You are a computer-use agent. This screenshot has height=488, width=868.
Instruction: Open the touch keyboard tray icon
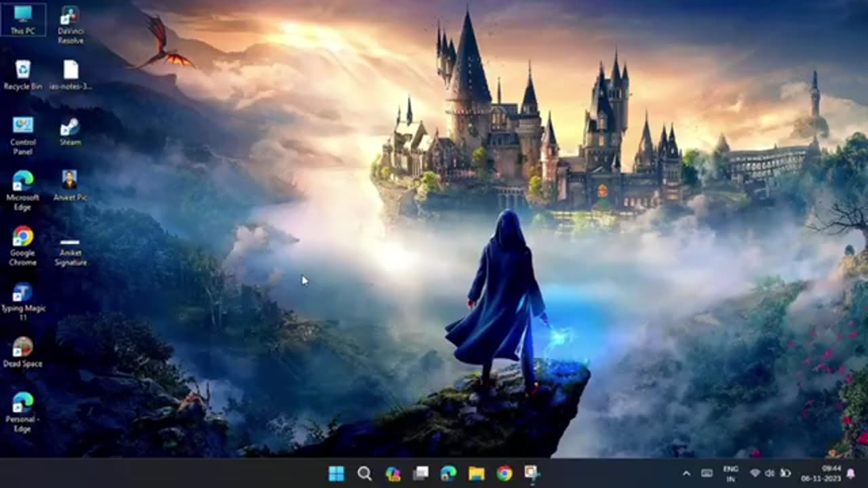coord(707,474)
